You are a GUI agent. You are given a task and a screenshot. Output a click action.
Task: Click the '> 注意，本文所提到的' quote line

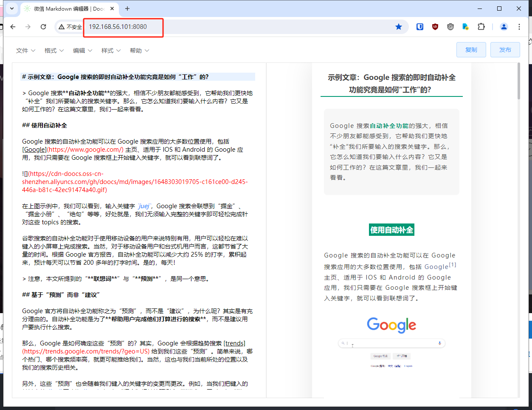[115, 279]
